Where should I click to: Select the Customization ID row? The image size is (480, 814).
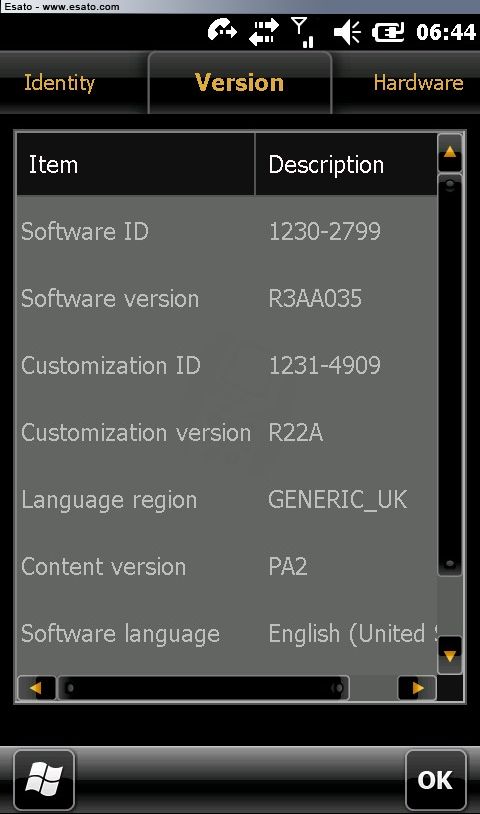pos(227,365)
